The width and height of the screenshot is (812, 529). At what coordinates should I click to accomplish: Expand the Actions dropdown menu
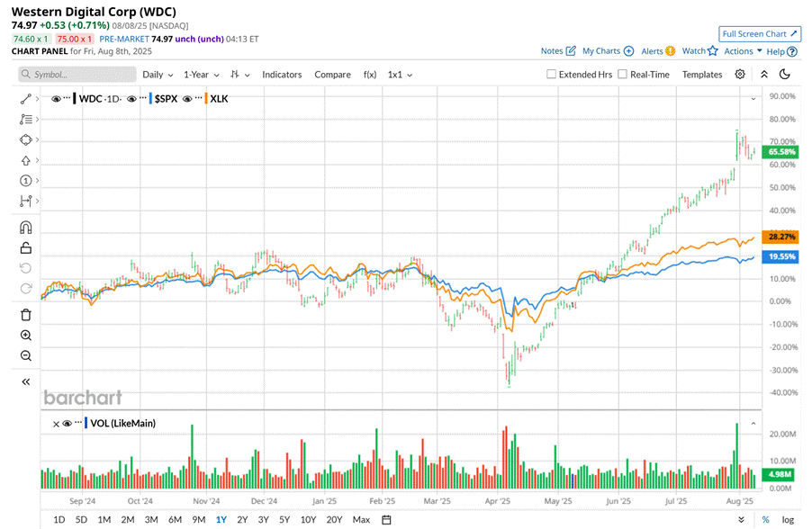743,50
